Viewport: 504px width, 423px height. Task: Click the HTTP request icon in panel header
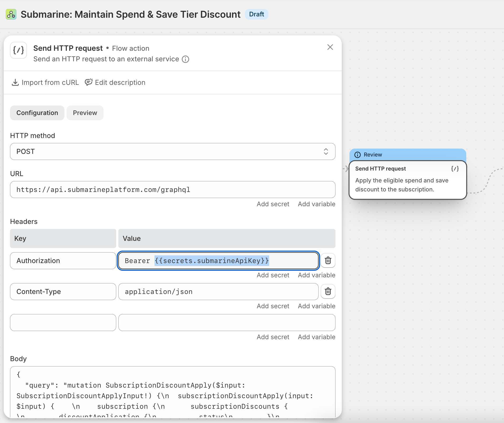(x=18, y=50)
